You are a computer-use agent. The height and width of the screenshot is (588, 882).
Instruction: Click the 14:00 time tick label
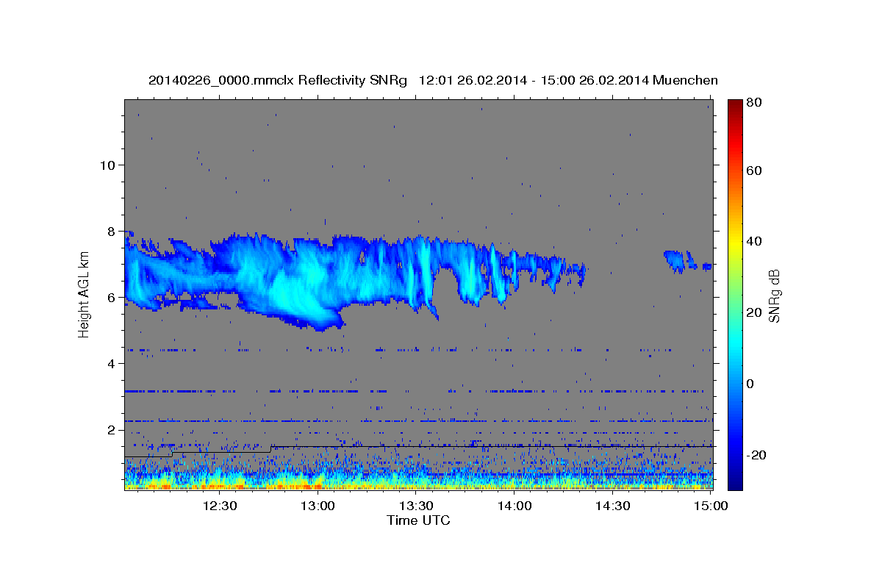point(514,506)
